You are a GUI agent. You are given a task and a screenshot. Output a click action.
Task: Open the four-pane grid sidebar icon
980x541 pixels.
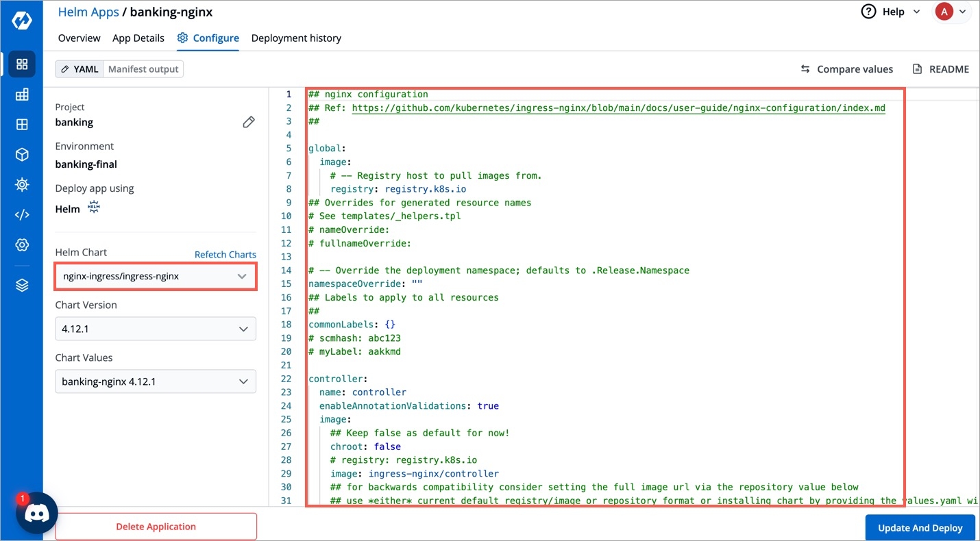click(x=22, y=125)
